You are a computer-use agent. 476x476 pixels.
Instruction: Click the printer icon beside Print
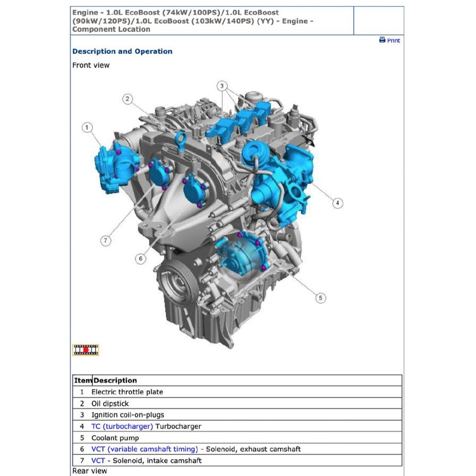pyautogui.click(x=382, y=40)
